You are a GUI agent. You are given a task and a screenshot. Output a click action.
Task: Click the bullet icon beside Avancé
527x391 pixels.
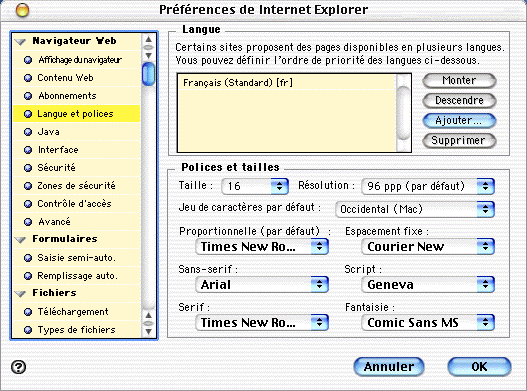tap(28, 222)
